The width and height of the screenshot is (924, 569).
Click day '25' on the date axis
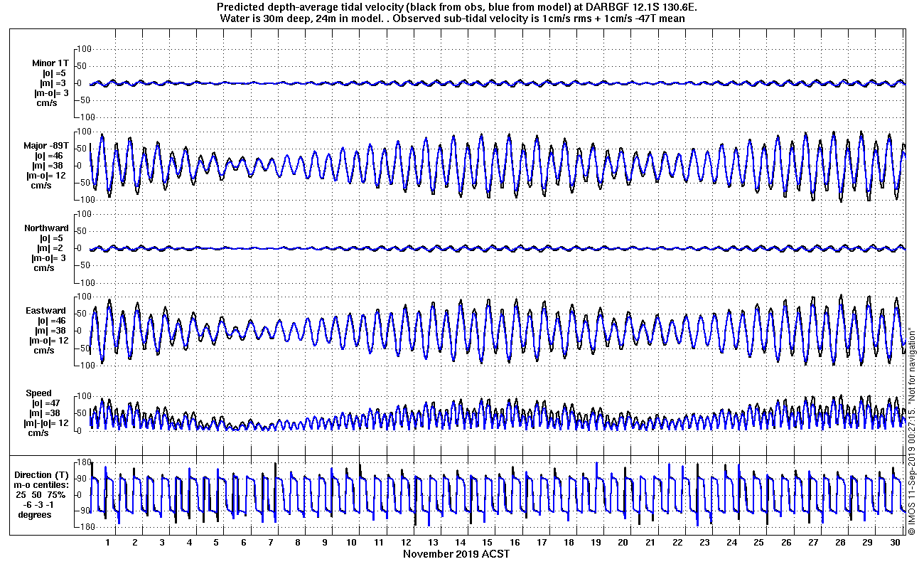coord(758,542)
